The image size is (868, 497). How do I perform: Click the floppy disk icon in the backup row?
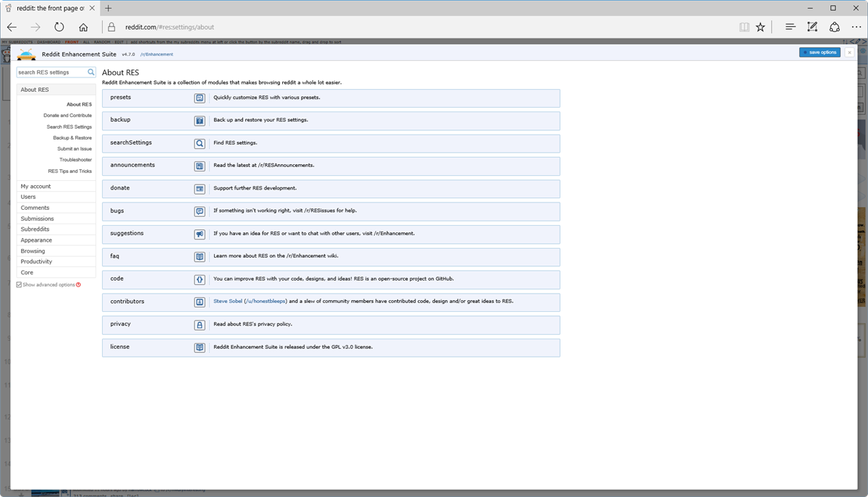click(x=200, y=120)
